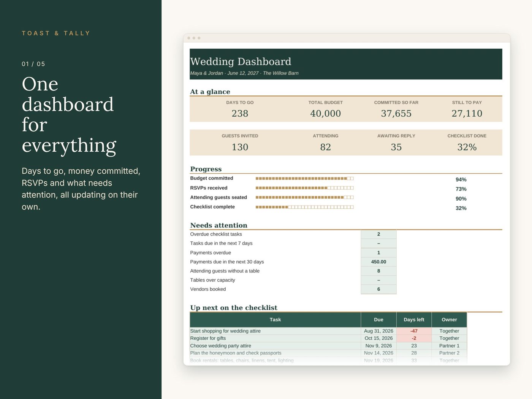This screenshot has height=399, width=532.
Task: Click the 450.00 payments due cell
Action: pos(378,262)
